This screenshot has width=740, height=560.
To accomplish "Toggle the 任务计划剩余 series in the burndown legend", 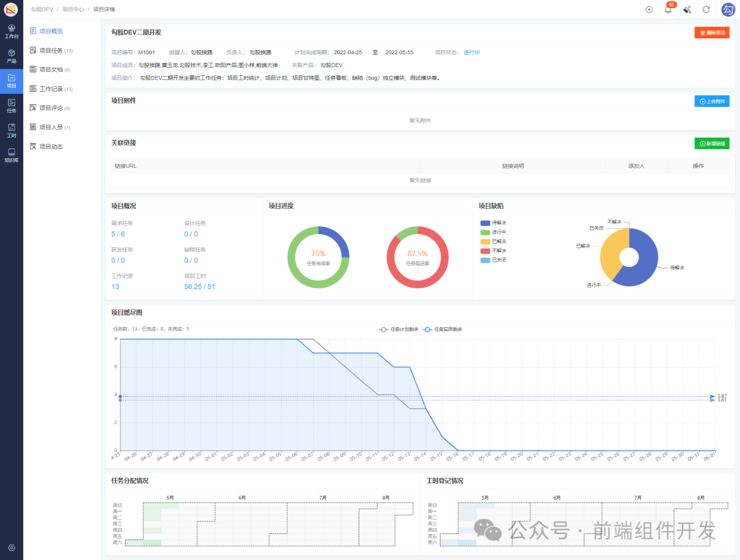I will pos(399,329).
